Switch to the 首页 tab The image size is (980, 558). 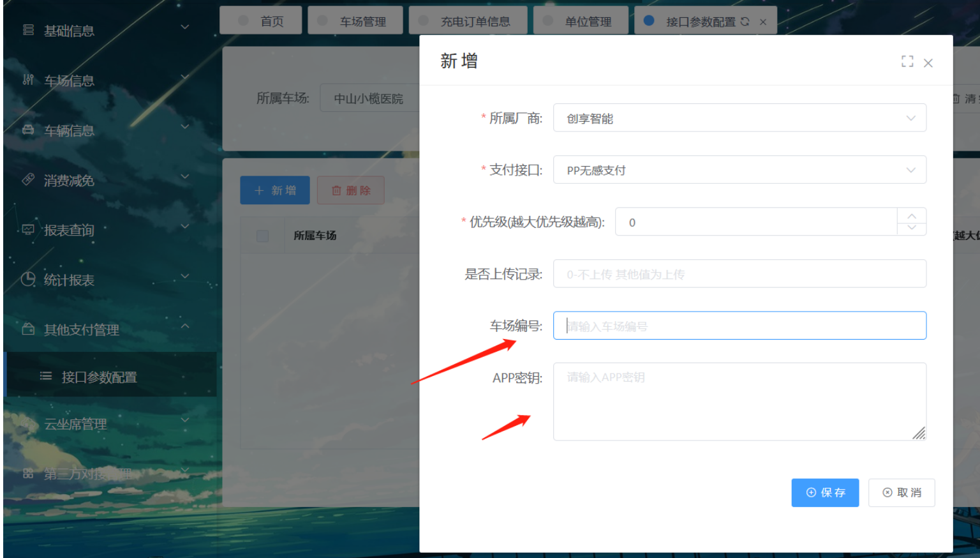tap(261, 20)
